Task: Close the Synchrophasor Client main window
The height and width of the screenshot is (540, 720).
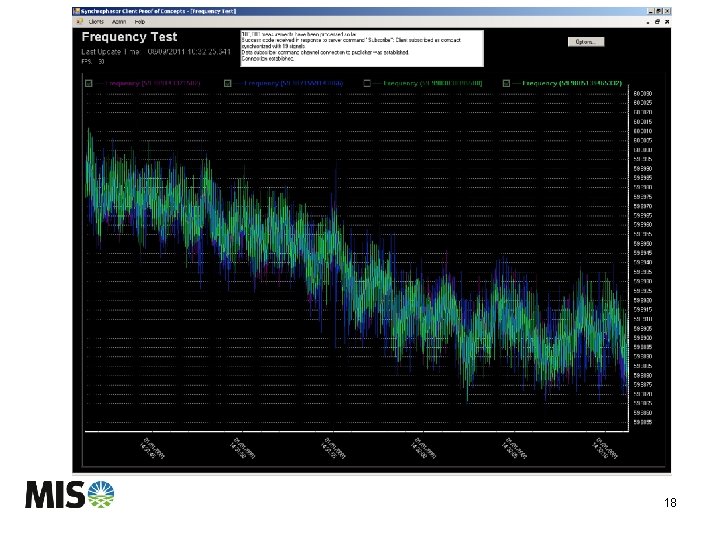Action: click(x=667, y=11)
